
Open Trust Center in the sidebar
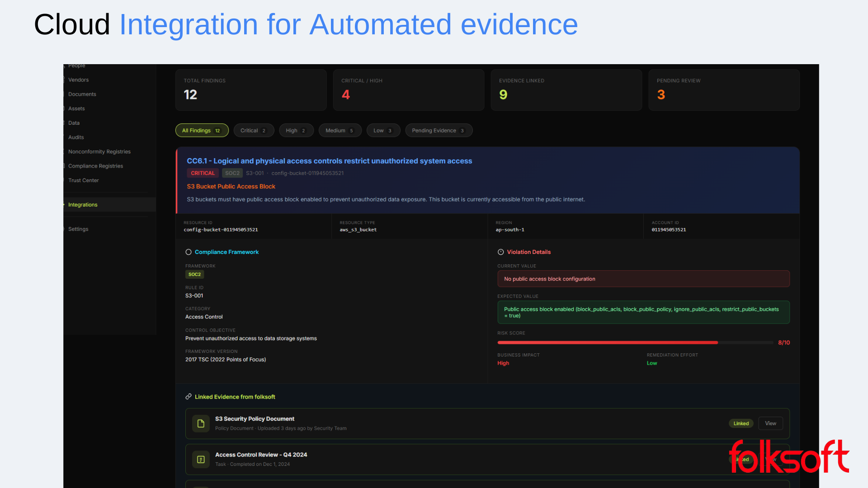83,180
